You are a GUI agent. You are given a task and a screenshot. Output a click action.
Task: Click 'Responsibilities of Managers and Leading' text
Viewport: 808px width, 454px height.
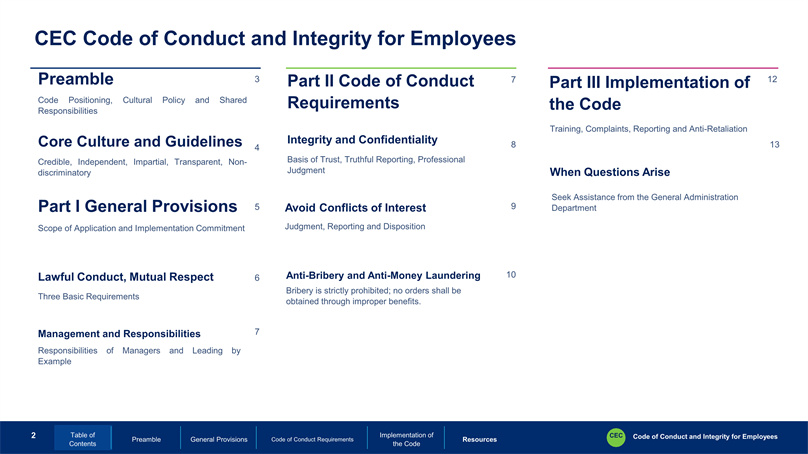coord(139,356)
